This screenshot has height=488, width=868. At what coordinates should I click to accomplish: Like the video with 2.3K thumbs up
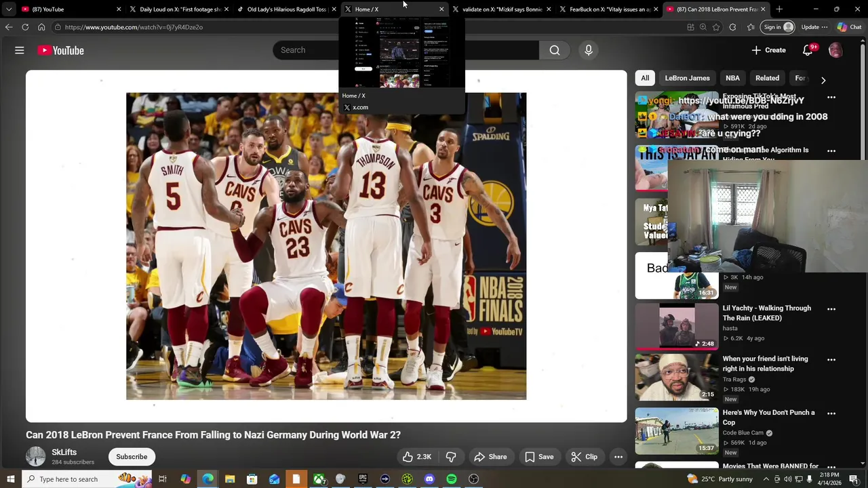pos(416,457)
